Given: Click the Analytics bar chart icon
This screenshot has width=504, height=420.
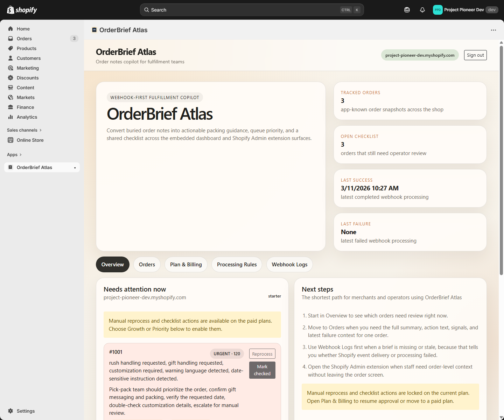Looking at the screenshot, I should click(x=10, y=117).
